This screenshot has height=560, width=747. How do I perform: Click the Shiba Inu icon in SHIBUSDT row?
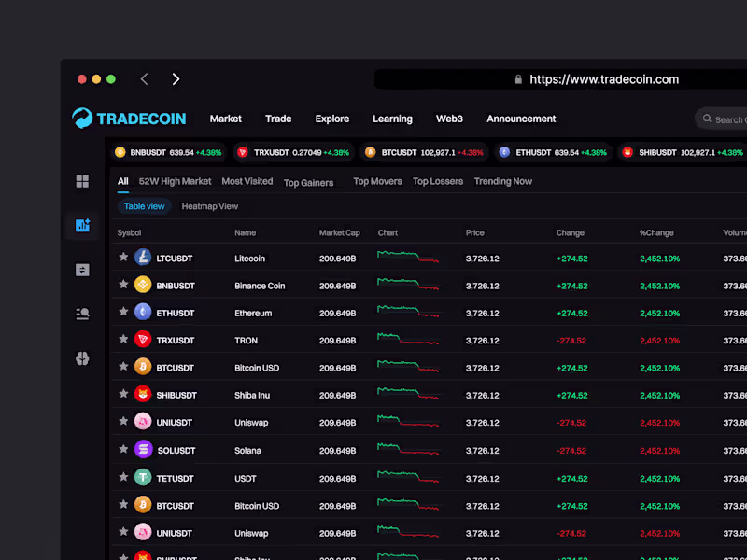pyautogui.click(x=143, y=394)
